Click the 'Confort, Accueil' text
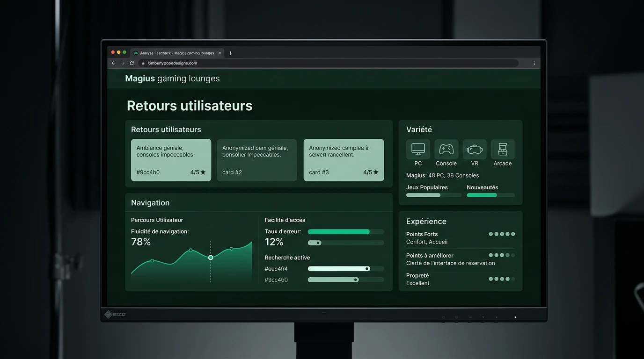 point(427,242)
